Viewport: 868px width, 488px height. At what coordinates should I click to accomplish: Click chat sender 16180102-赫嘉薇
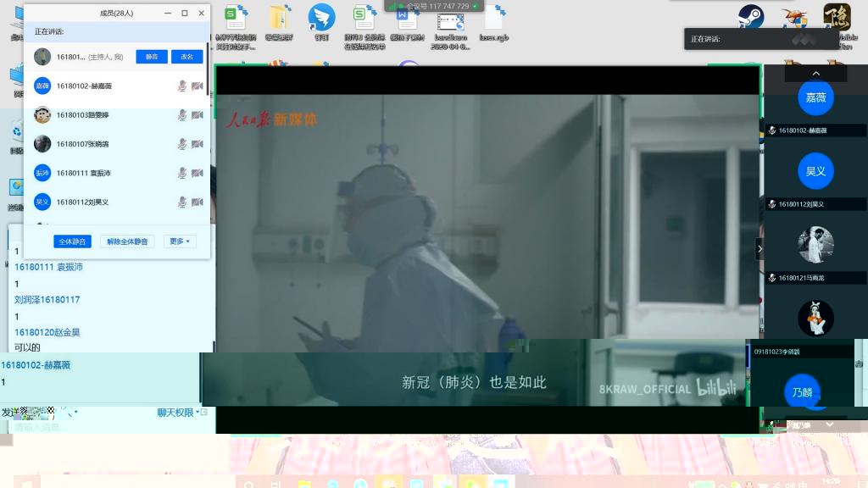[36, 365]
